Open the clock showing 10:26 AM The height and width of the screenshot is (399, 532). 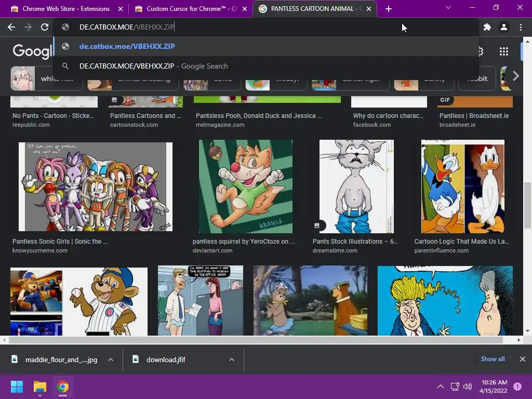coord(494,387)
